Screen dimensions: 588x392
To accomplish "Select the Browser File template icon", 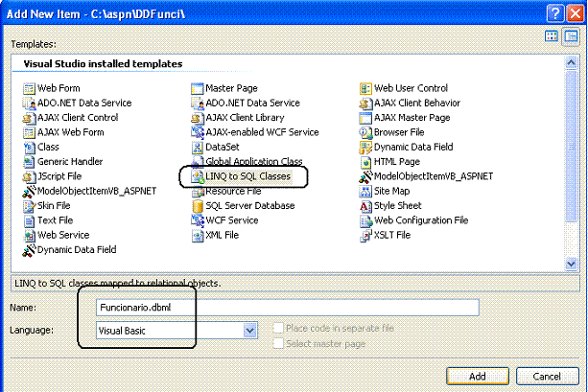I will pyautogui.click(x=365, y=132).
